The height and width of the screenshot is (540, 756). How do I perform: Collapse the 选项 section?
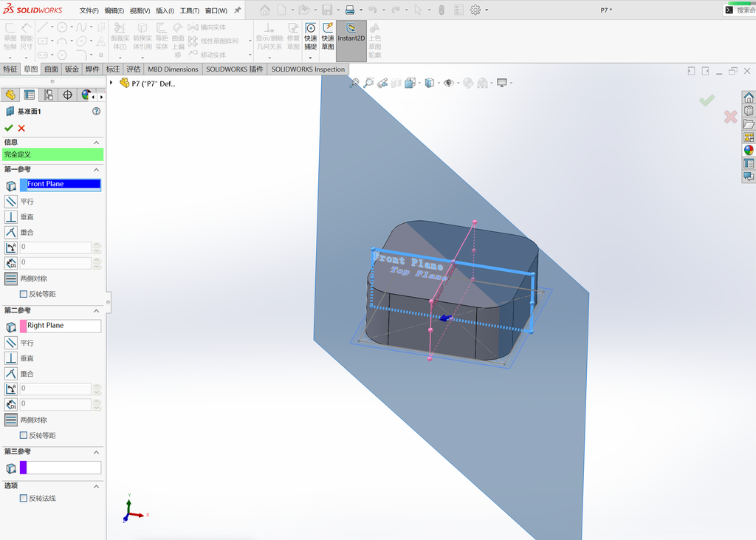97,486
